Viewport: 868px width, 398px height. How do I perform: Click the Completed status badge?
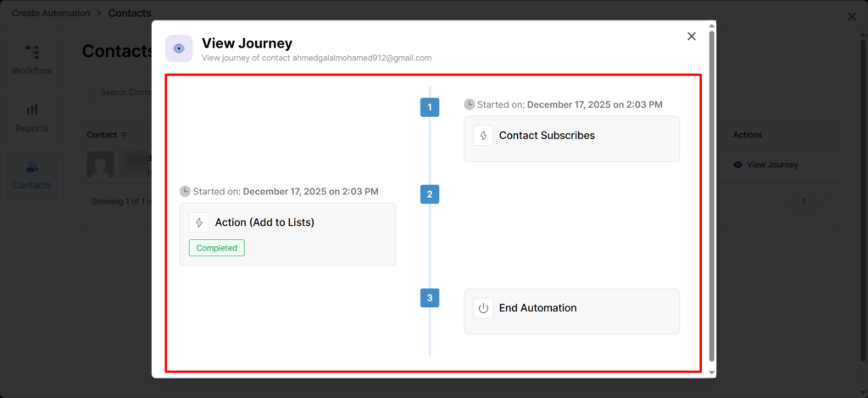click(x=216, y=248)
